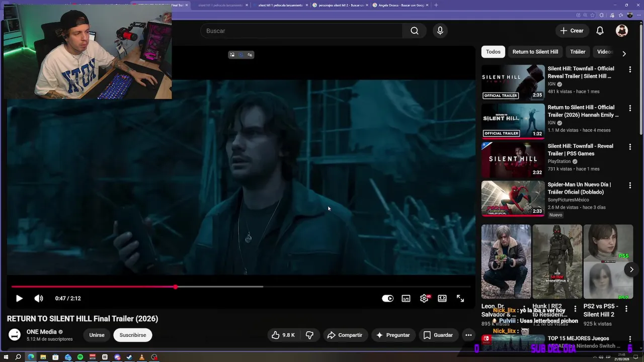This screenshot has height=362, width=644.
Task: Focus the Buscar search field
Action: [x=301, y=31]
